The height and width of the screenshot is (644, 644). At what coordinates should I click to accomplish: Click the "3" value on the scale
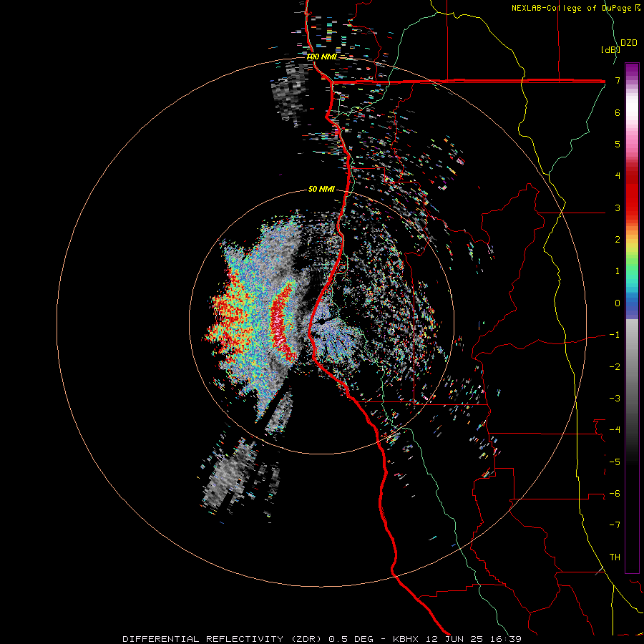coord(618,208)
